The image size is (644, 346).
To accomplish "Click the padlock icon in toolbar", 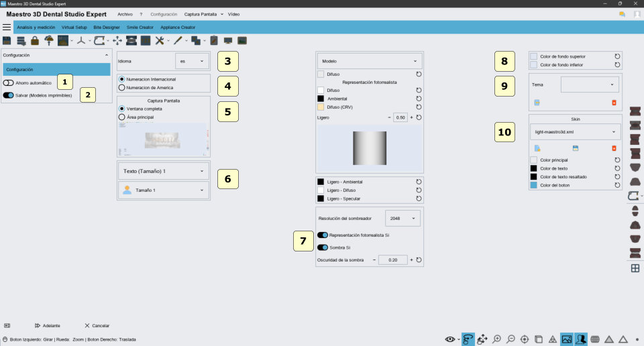I will pyautogui.click(x=35, y=40).
